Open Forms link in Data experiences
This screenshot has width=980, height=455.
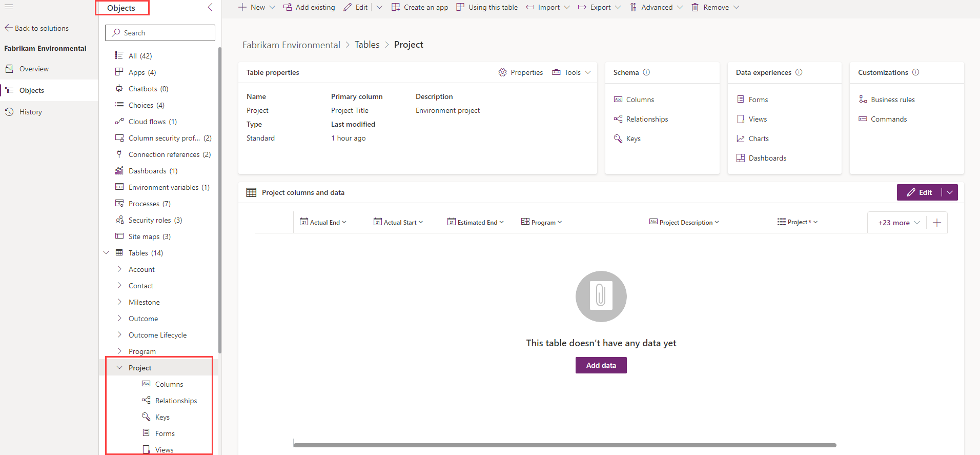click(758, 100)
